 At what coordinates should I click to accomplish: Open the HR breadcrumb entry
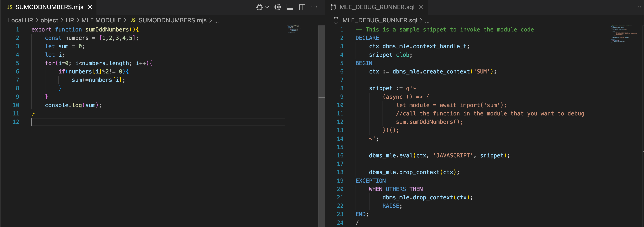[69, 20]
